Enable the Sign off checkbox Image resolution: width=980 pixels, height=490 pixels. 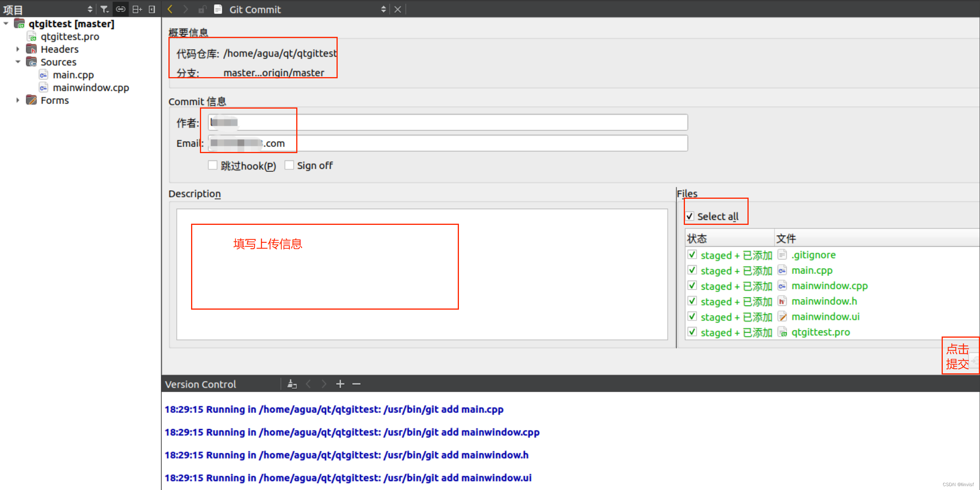pyautogui.click(x=289, y=165)
